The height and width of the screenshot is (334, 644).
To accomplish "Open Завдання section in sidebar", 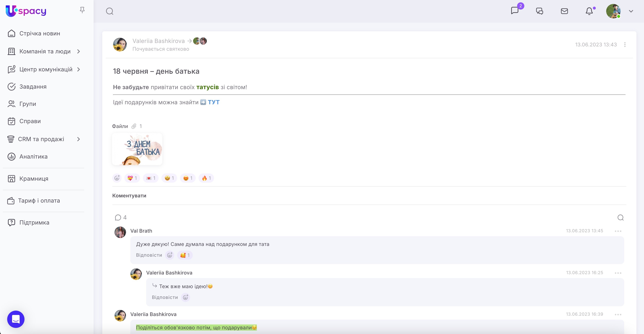I will click(33, 87).
